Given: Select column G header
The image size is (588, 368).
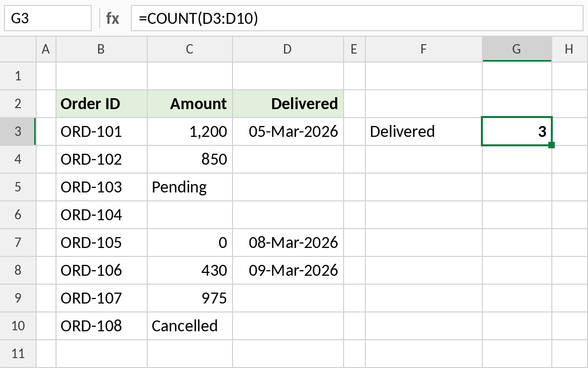Looking at the screenshot, I should tap(517, 49).
